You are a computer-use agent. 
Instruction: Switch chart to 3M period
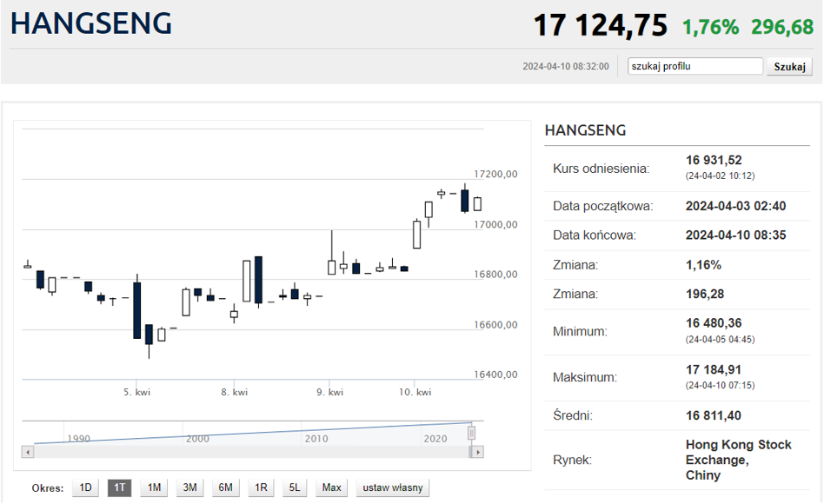pos(189,487)
